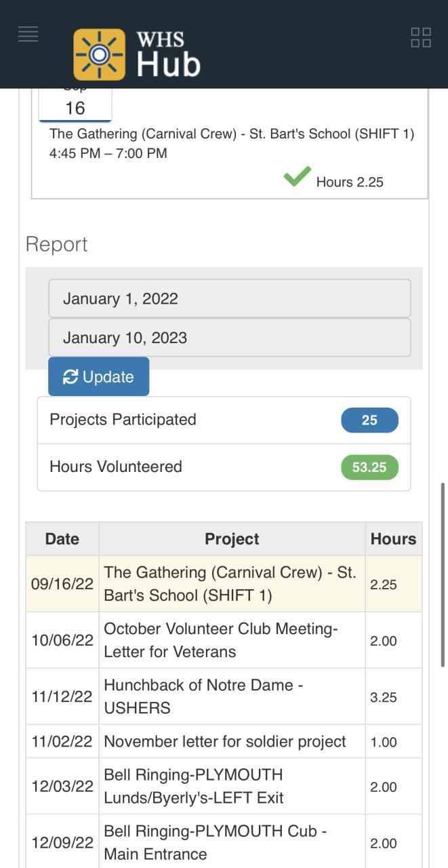Sort by the Project column header
Viewport: 448px width, 868px height.
click(232, 539)
